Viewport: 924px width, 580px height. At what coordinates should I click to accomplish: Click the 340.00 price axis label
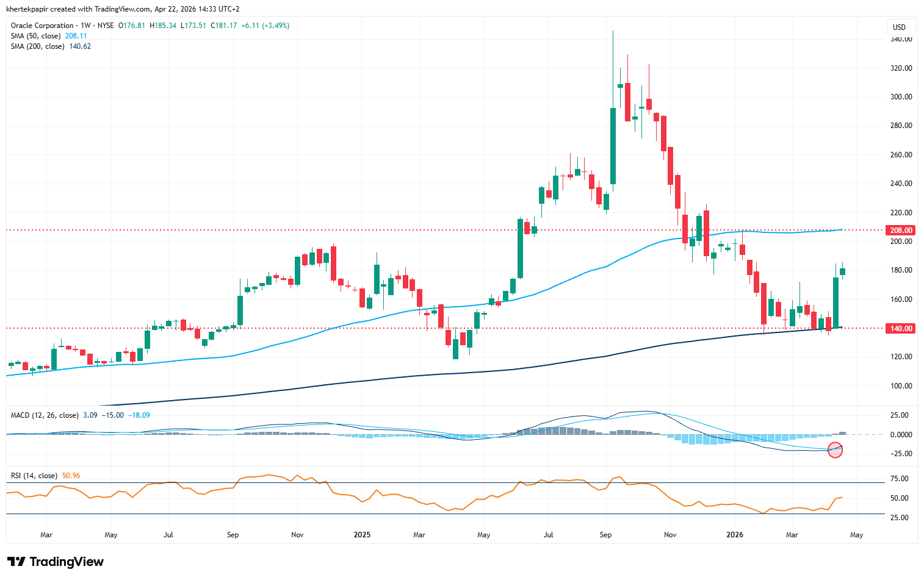click(901, 39)
